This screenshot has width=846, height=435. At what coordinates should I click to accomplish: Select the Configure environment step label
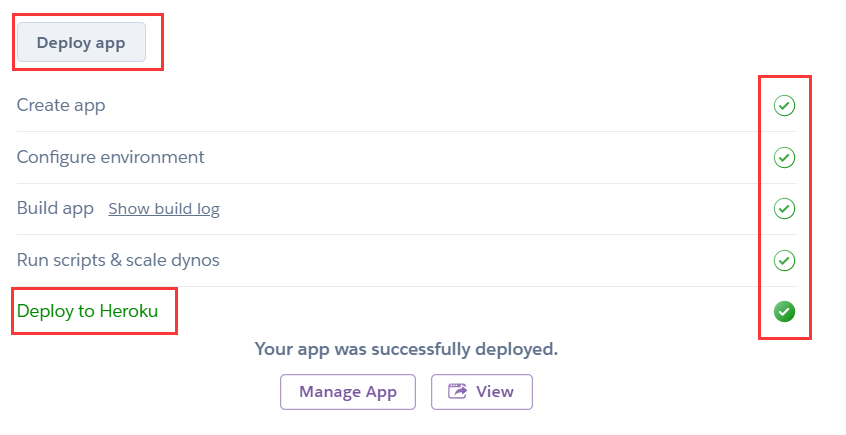coord(110,157)
